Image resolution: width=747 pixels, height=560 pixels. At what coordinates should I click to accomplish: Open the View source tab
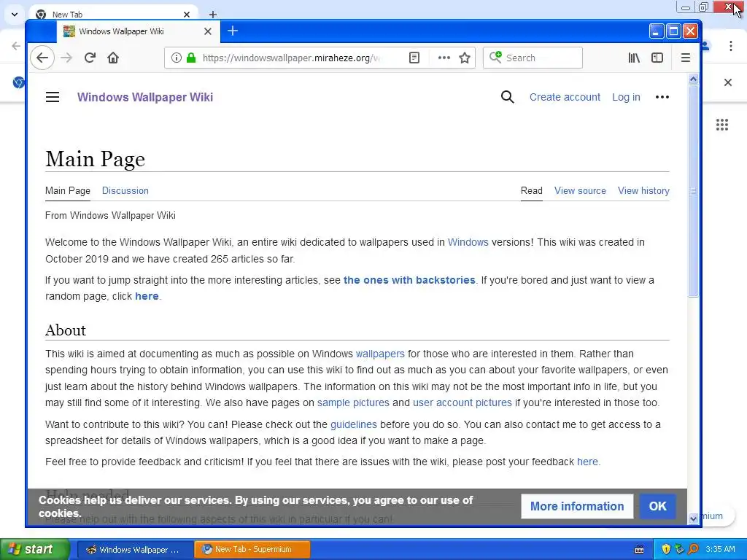point(580,190)
